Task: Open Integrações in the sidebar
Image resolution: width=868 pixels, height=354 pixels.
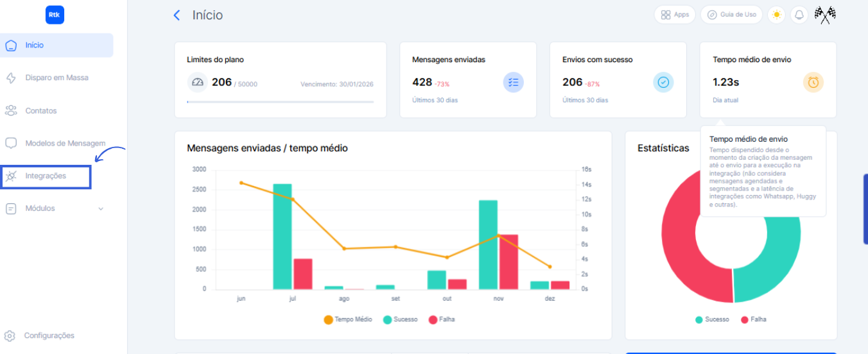Action: 46,176
